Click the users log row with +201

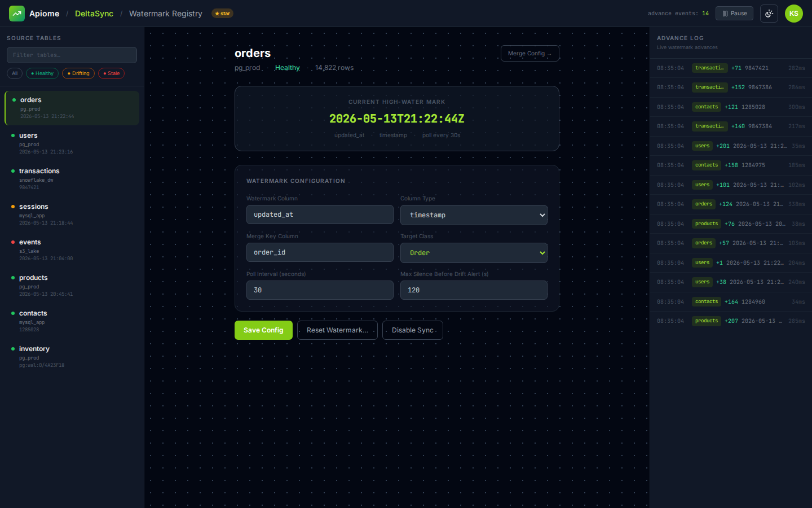tap(731, 146)
